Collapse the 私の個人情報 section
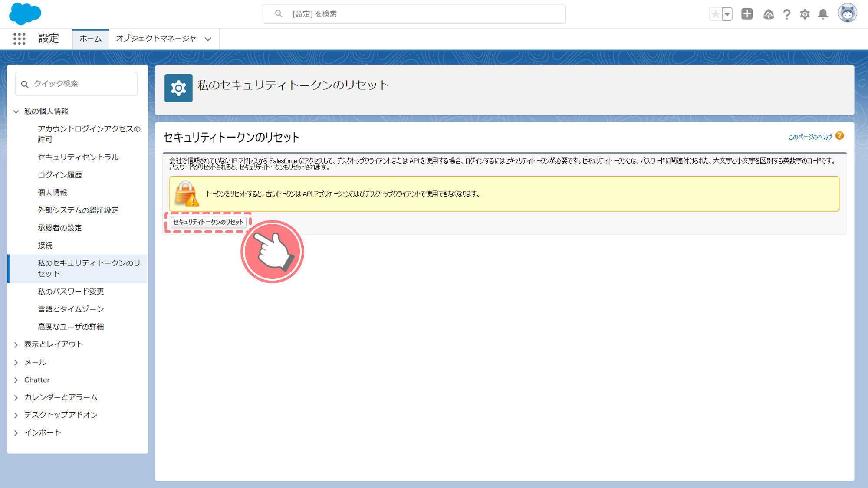The width and height of the screenshot is (868, 488). point(16,111)
